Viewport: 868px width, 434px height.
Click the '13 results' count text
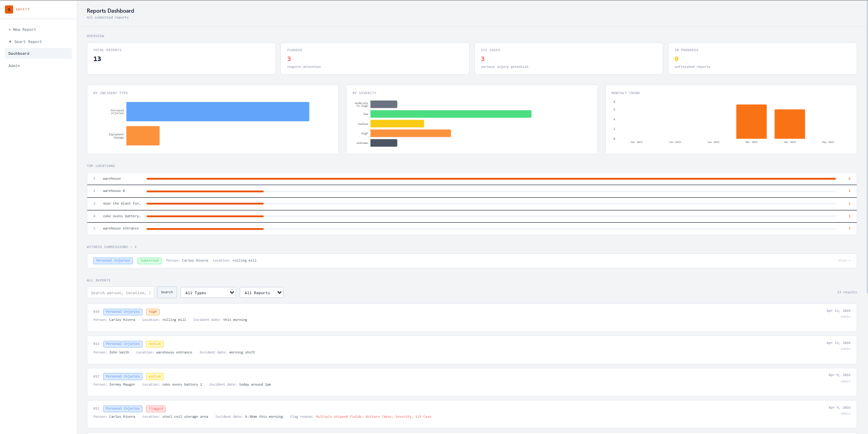[x=847, y=292]
